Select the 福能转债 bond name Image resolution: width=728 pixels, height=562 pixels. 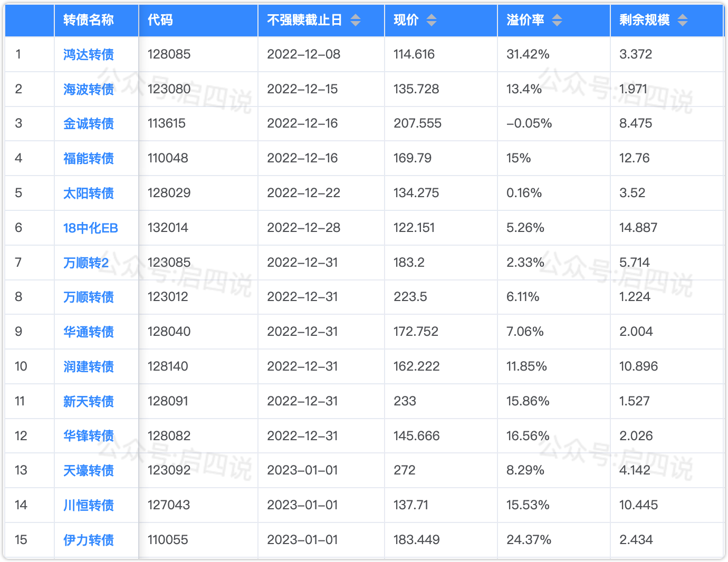click(89, 158)
